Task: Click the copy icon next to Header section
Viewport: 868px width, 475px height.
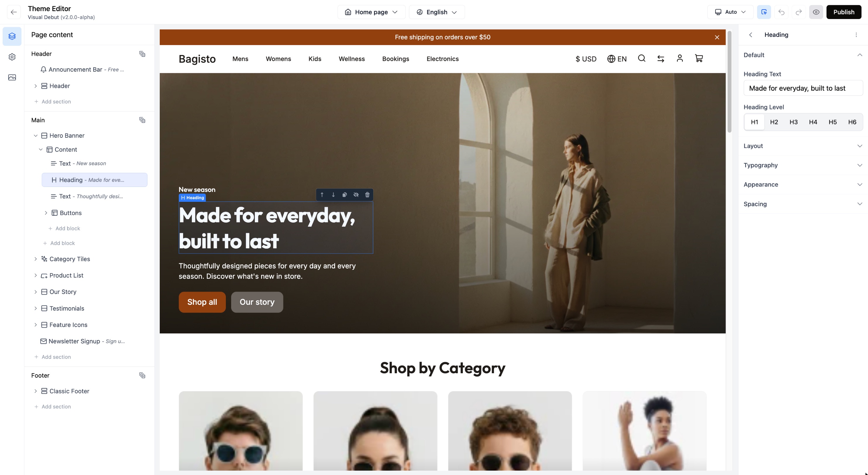Action: [142, 54]
